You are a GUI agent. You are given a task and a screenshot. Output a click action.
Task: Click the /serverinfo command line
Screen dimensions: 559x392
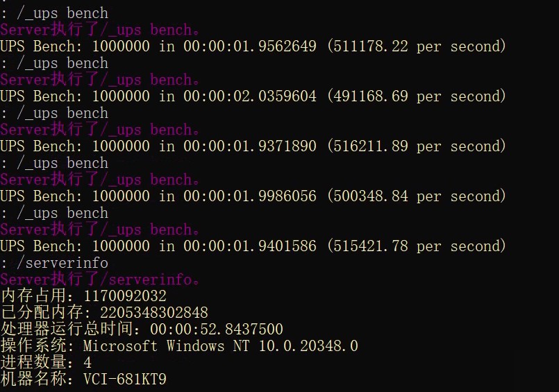54,263
